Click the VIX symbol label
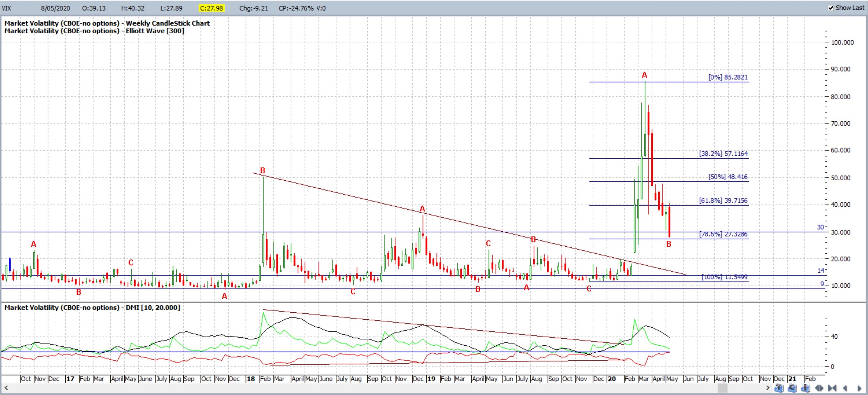Image resolution: width=868 pixels, height=395 pixels. point(6,8)
